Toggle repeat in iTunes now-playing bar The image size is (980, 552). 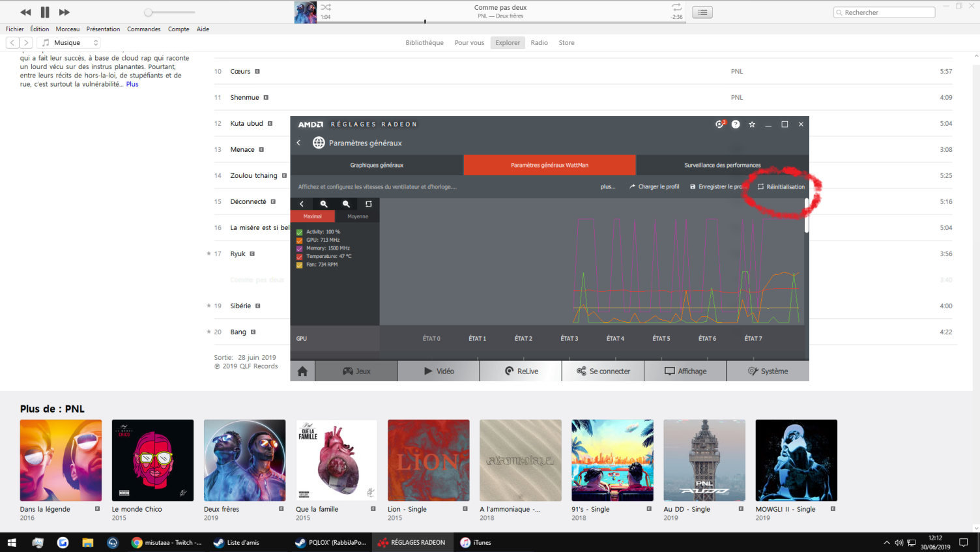click(x=676, y=8)
